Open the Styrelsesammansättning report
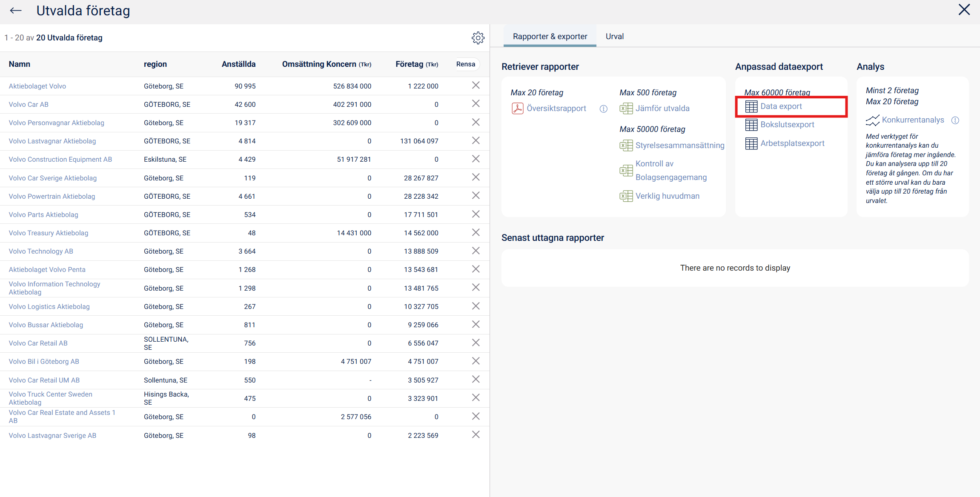 679,146
